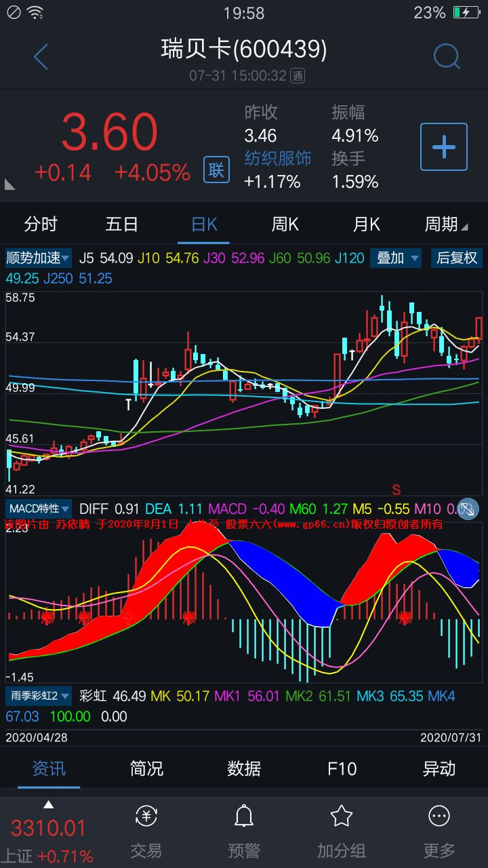Tap the back arrow icon

(41, 57)
